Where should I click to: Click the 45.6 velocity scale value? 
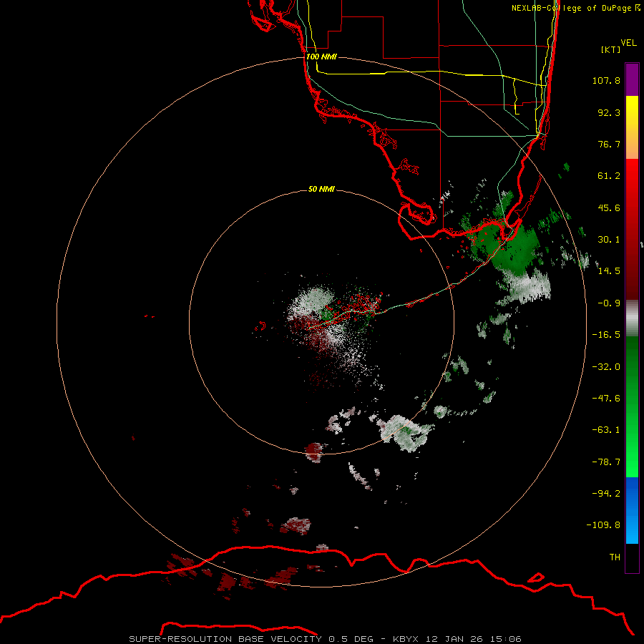click(609, 208)
